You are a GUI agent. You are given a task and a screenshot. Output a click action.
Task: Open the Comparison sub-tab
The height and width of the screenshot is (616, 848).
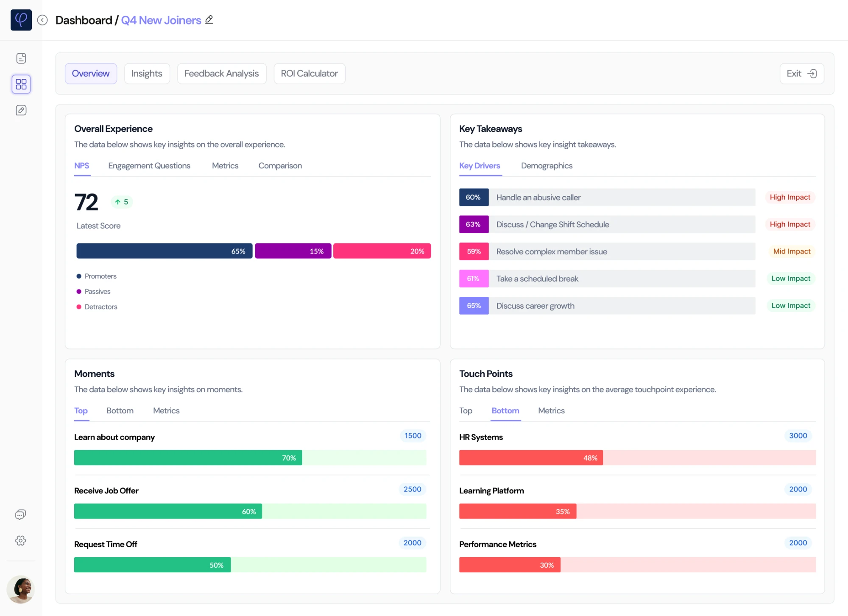280,166
